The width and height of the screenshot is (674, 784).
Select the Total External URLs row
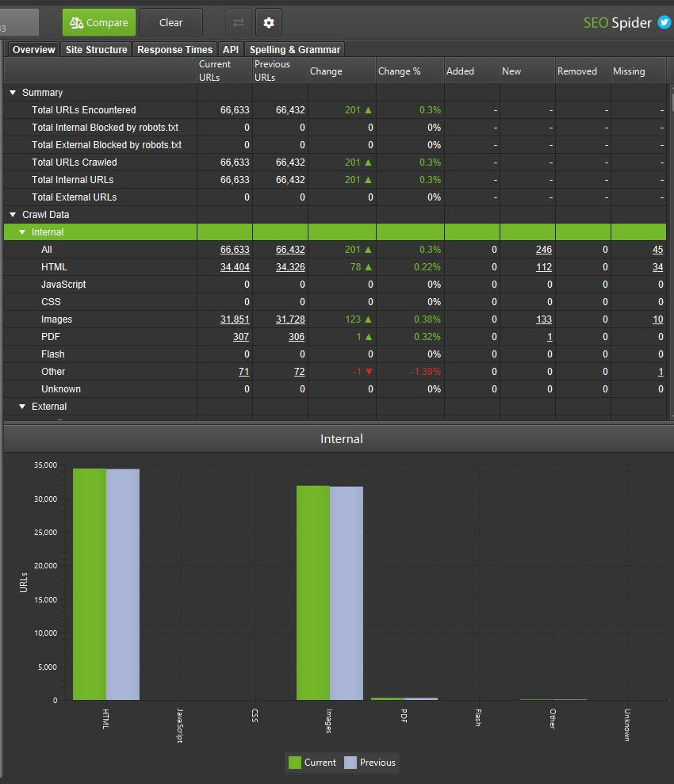coord(335,197)
